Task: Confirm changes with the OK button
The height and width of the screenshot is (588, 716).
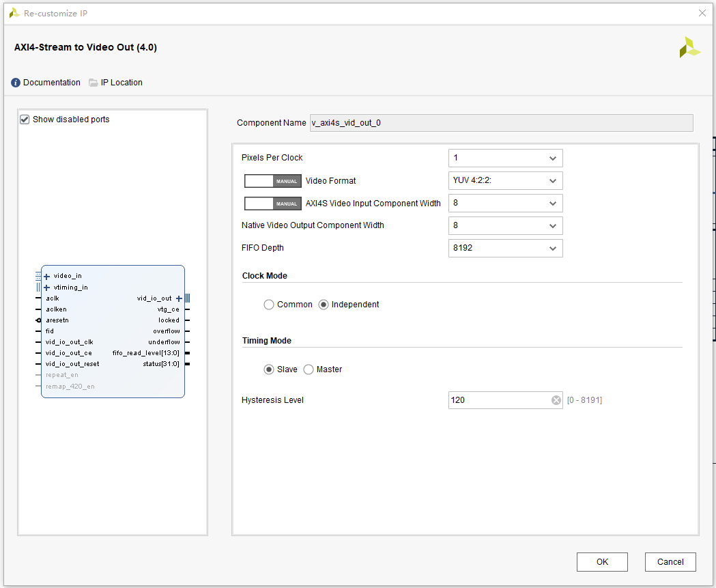Action: 602,561
